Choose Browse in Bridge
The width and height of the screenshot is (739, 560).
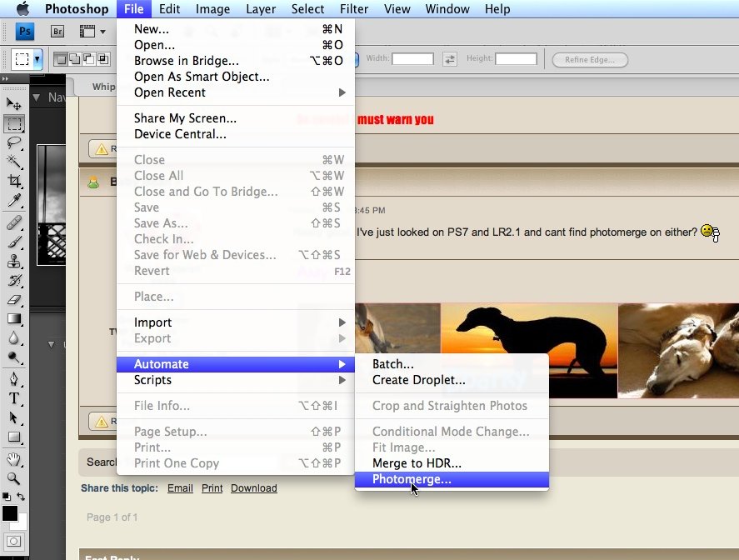[236, 61]
